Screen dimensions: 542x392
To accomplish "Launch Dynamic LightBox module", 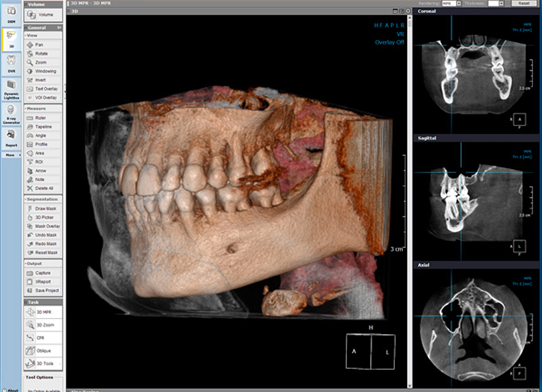I will coord(12,89).
